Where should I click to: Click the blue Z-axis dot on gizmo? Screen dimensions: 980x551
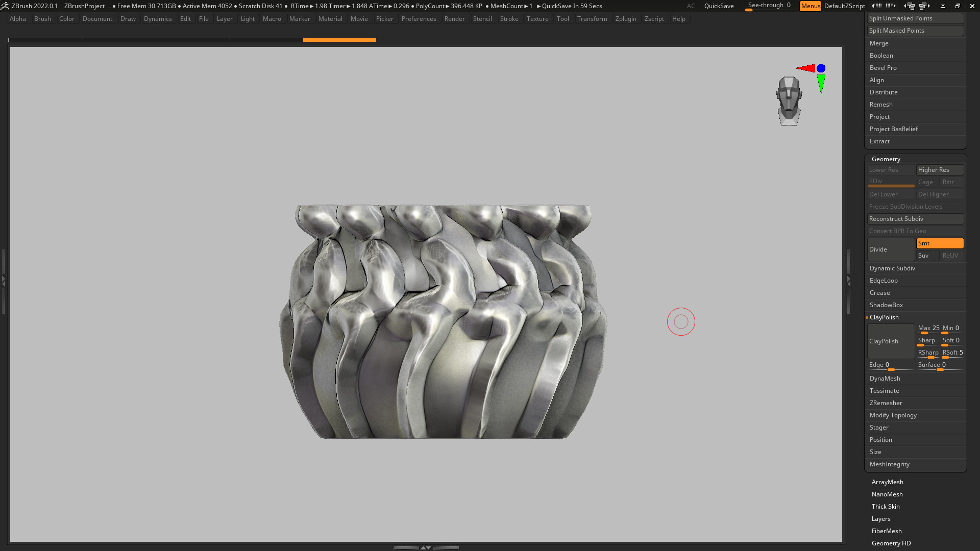pyautogui.click(x=821, y=68)
